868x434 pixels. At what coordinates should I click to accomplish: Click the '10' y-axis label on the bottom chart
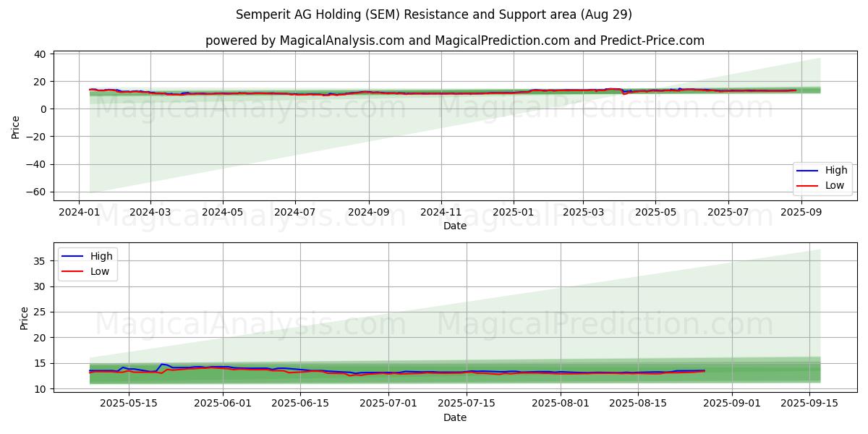41,389
